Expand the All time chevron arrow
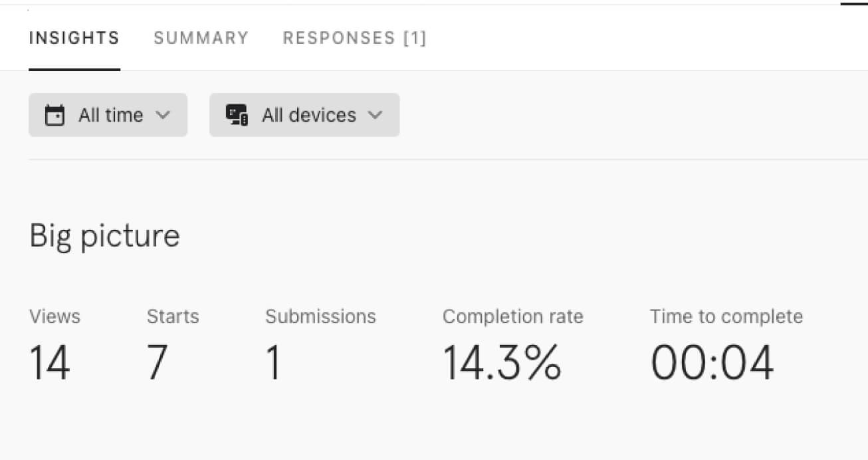This screenshot has height=460, width=868. (163, 115)
